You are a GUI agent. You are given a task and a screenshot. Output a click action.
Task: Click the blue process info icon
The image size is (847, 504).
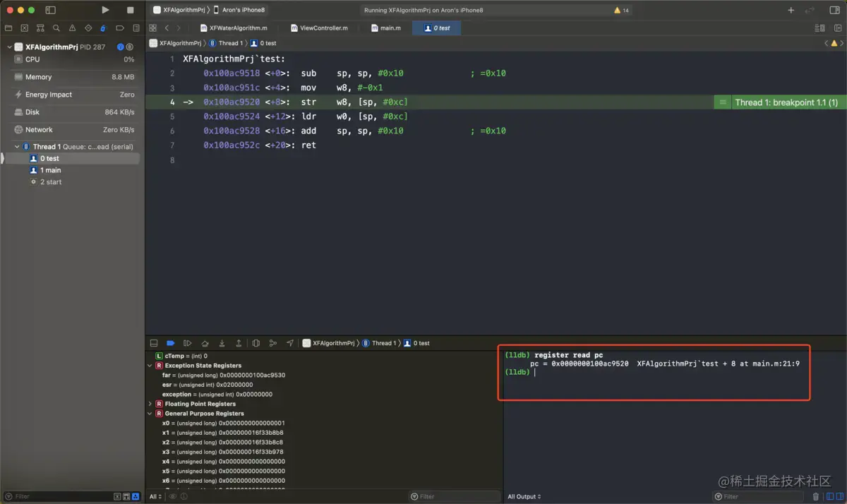click(121, 47)
